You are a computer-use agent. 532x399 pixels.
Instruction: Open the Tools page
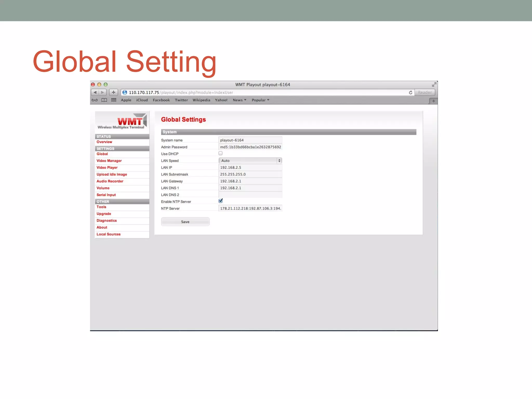(x=101, y=207)
